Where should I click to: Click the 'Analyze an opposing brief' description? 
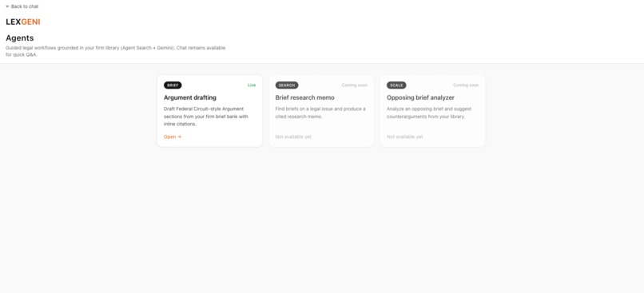tap(429, 113)
